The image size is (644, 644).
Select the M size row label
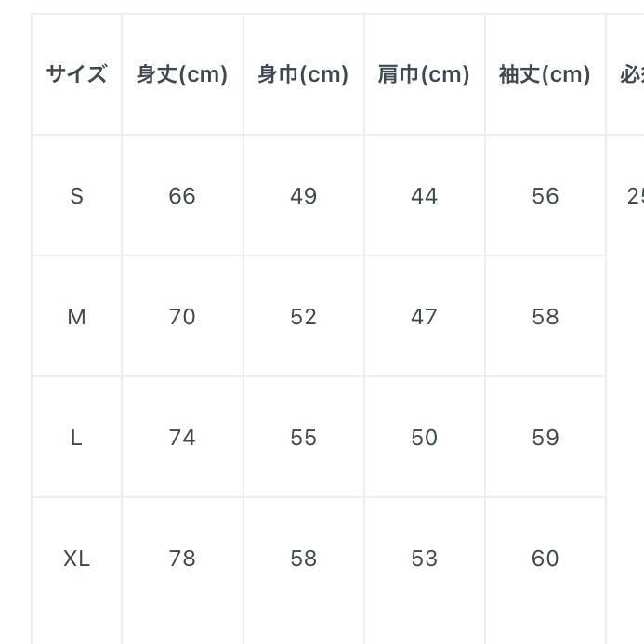coord(76,317)
